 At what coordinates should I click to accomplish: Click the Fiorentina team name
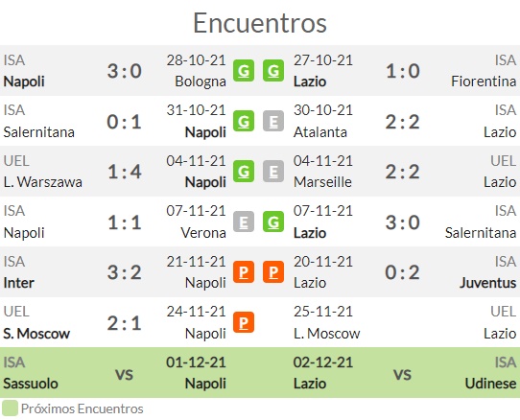(484, 82)
